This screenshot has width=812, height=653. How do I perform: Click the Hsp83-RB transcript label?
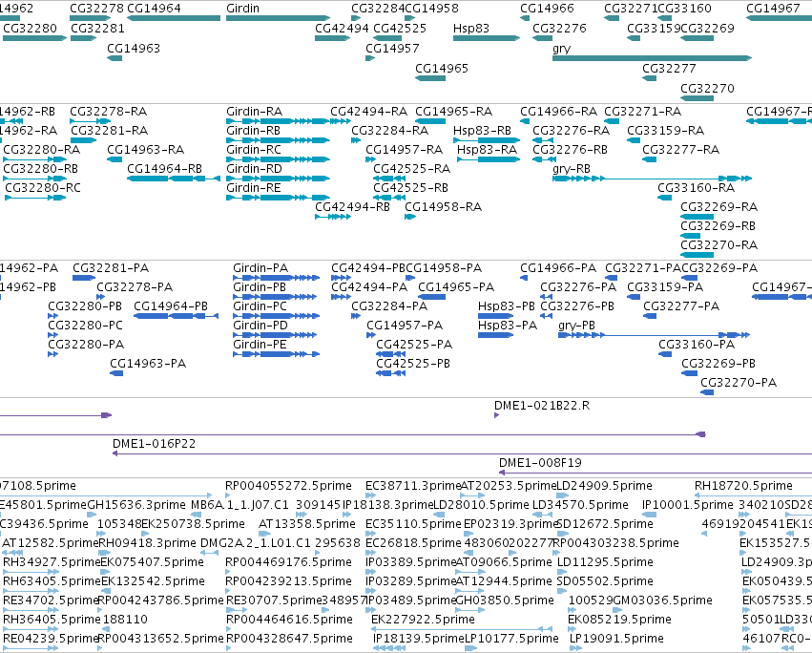pos(482,130)
